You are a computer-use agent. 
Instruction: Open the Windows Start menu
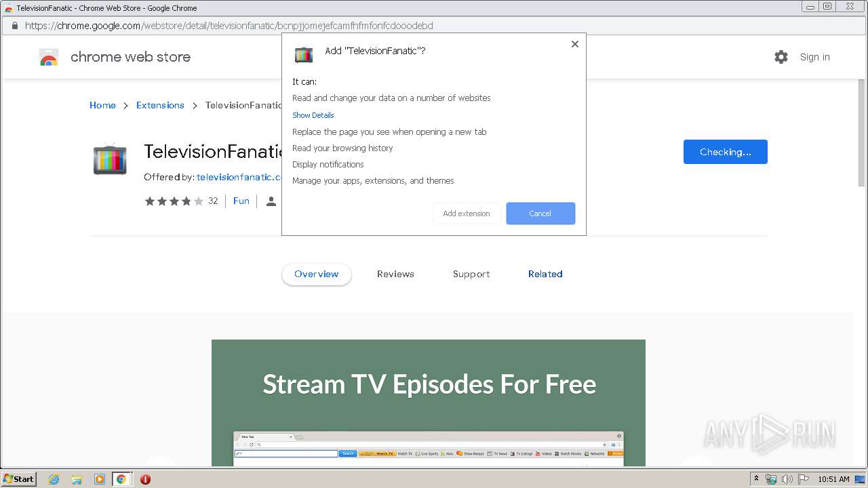(19, 479)
